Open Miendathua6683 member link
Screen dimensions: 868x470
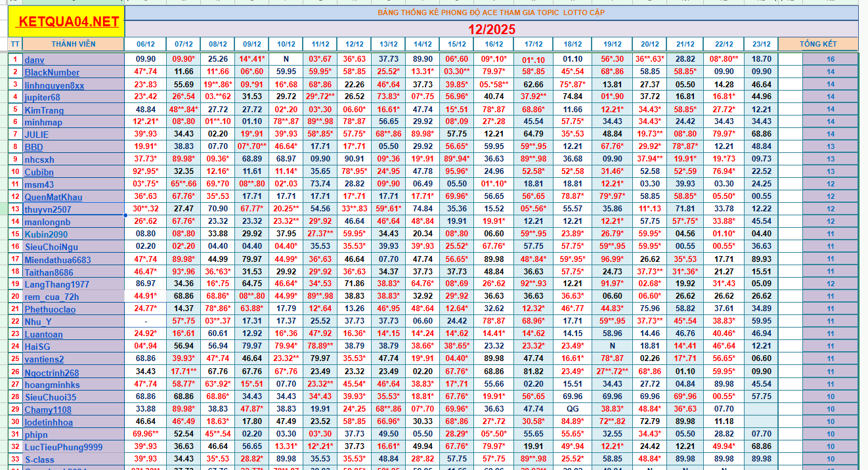tap(58, 260)
